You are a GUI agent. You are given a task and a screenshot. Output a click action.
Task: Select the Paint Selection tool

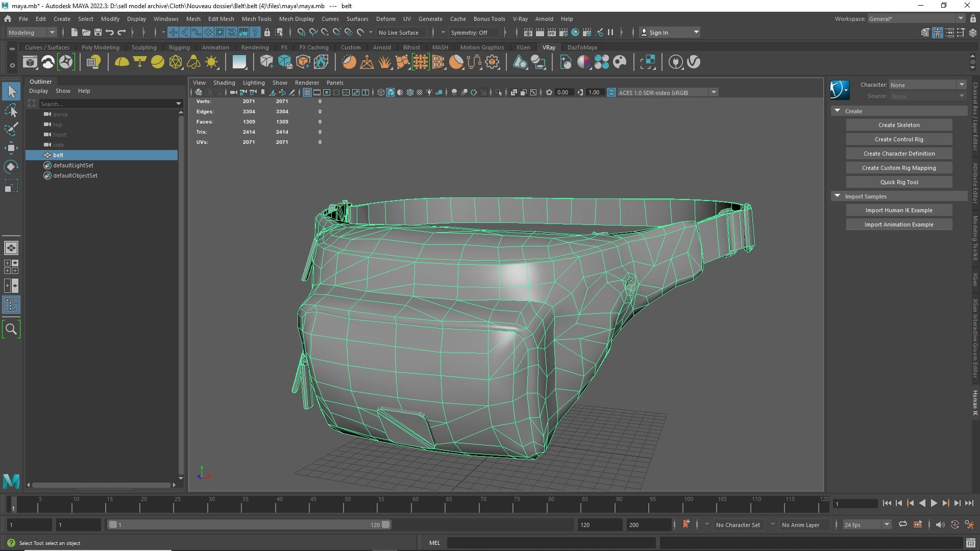pos(11,129)
